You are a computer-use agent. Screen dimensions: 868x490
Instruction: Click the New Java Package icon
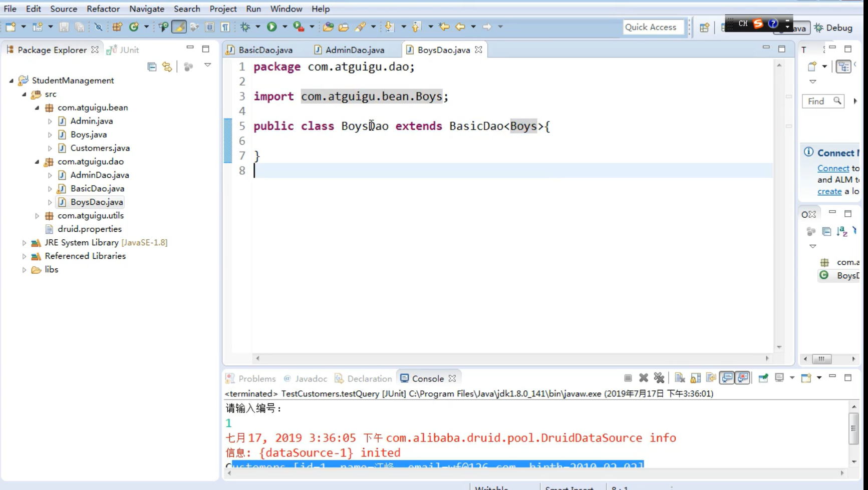point(117,27)
